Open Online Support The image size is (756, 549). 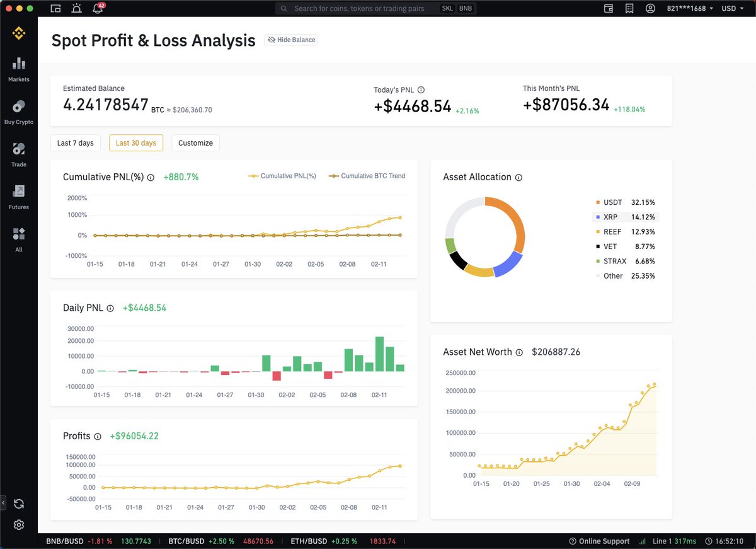pyautogui.click(x=599, y=541)
